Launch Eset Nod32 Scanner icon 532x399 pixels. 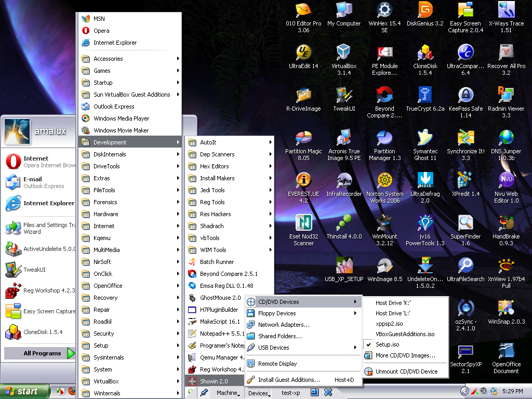tap(303, 231)
